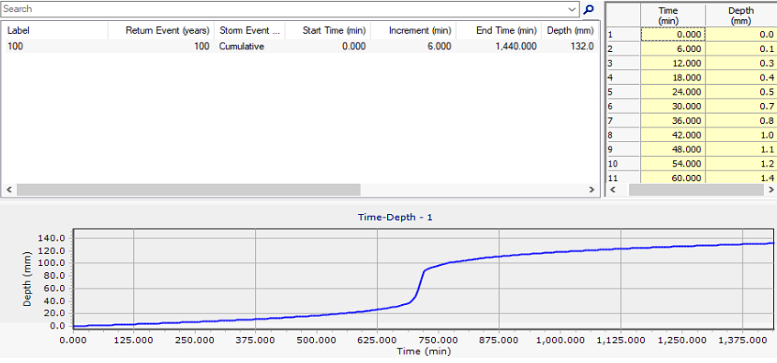Screen dimensions: 777x363
Task: Click the storm list left scroll arrow
Action: (8, 190)
